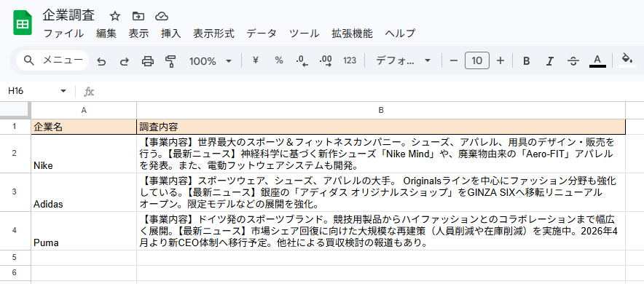Check the cloud save status icon

point(162,17)
